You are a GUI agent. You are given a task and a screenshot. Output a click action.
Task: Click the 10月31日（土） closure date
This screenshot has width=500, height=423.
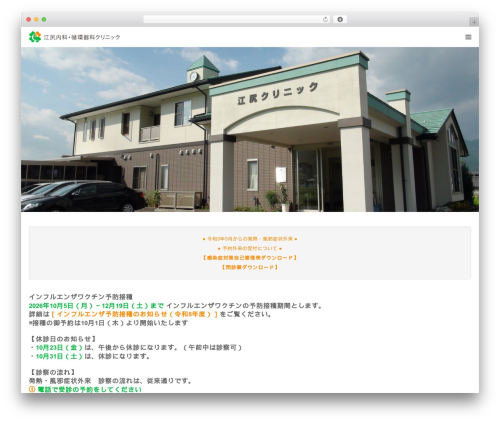pyautogui.click(x=59, y=356)
